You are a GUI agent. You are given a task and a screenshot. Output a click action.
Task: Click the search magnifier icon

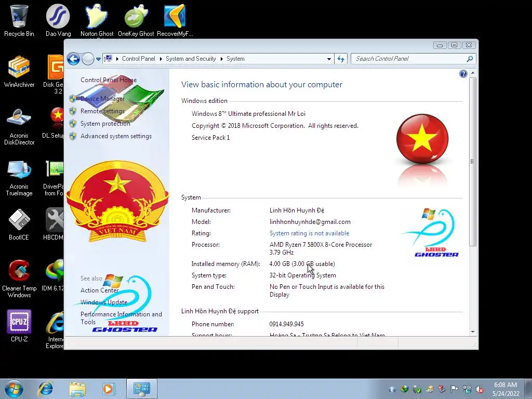click(x=470, y=59)
